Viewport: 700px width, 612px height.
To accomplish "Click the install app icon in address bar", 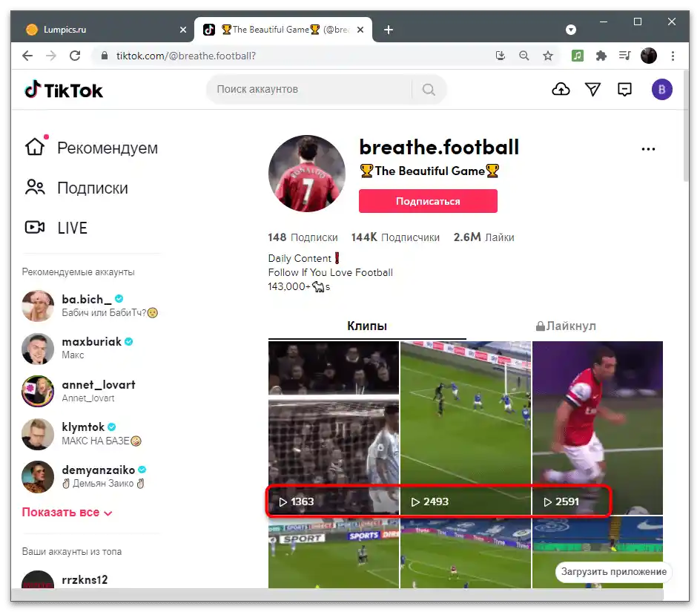I will 501,56.
